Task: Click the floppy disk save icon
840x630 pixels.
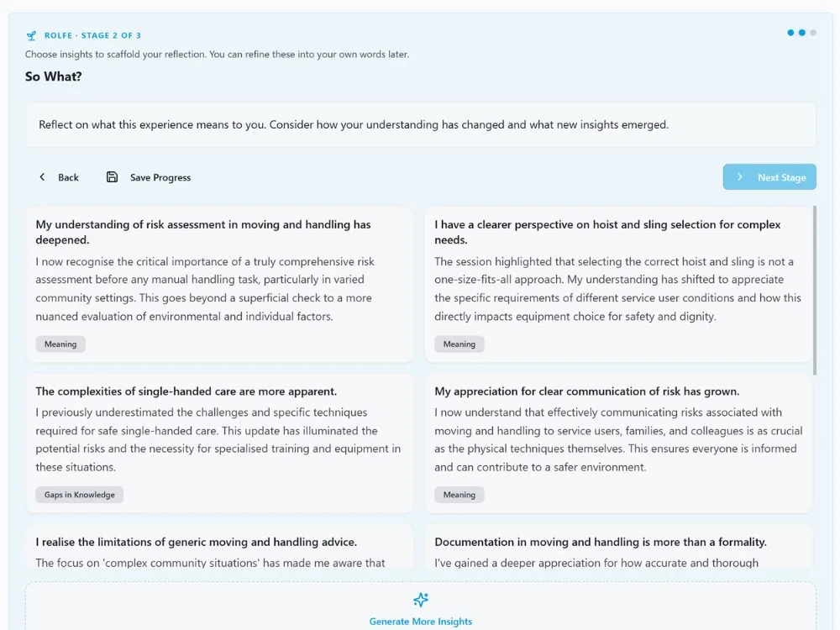Action: (112, 176)
